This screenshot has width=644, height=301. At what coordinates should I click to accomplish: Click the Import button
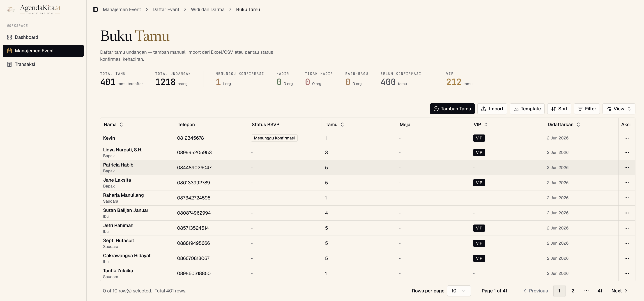[x=492, y=109]
